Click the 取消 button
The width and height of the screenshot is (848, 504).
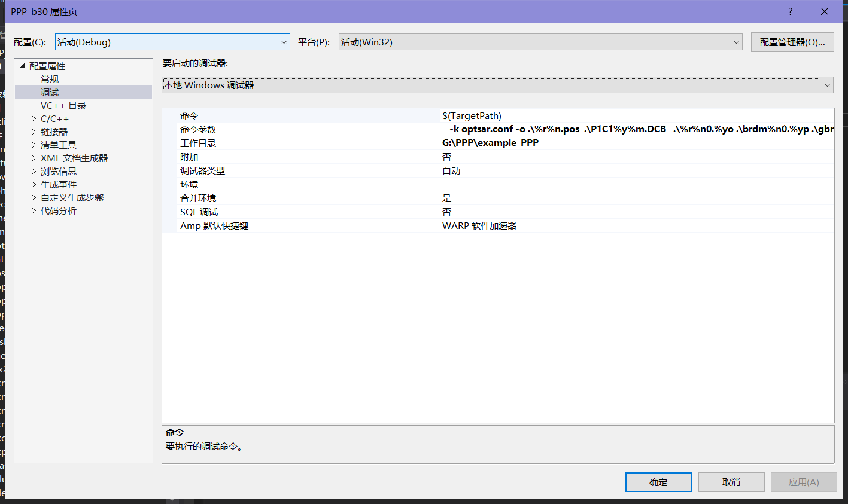click(731, 482)
